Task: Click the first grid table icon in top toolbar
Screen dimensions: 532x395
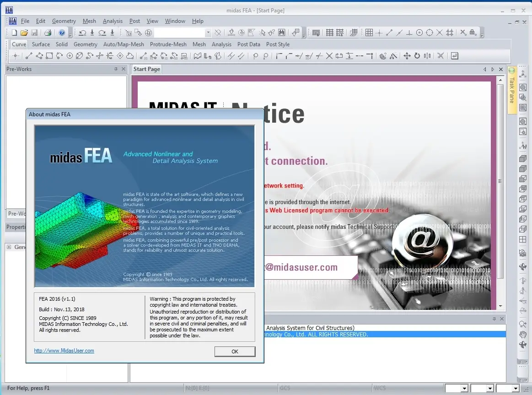Action: pos(329,32)
